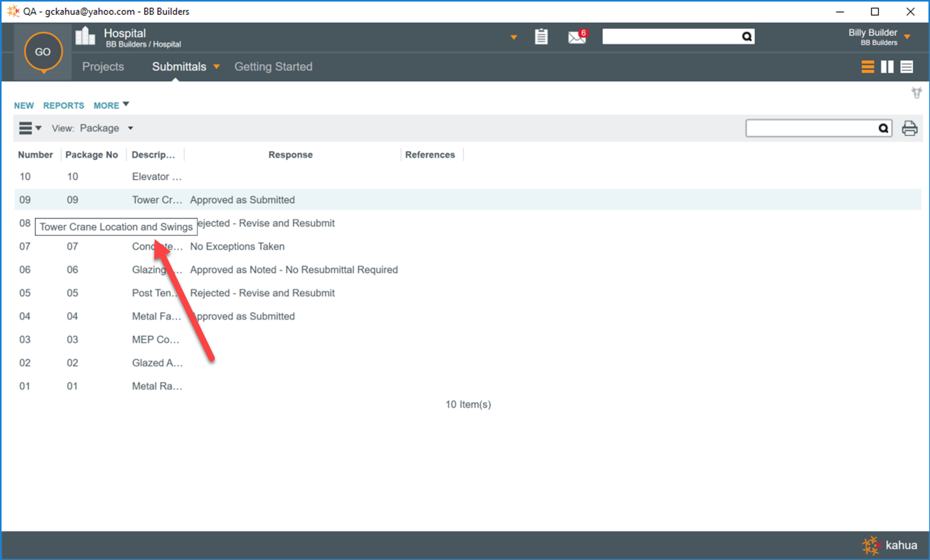The height and width of the screenshot is (560, 930).
Task: Click the search magnifier in top bar
Action: [747, 37]
